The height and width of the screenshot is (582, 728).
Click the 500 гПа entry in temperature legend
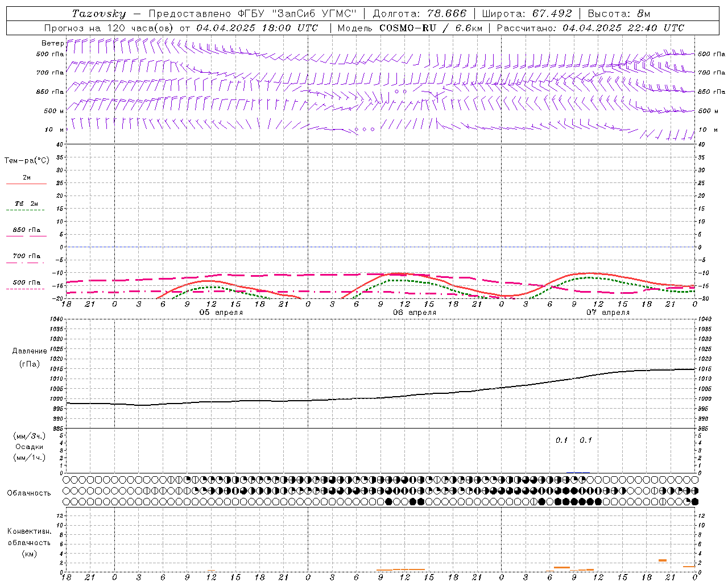[27, 282]
